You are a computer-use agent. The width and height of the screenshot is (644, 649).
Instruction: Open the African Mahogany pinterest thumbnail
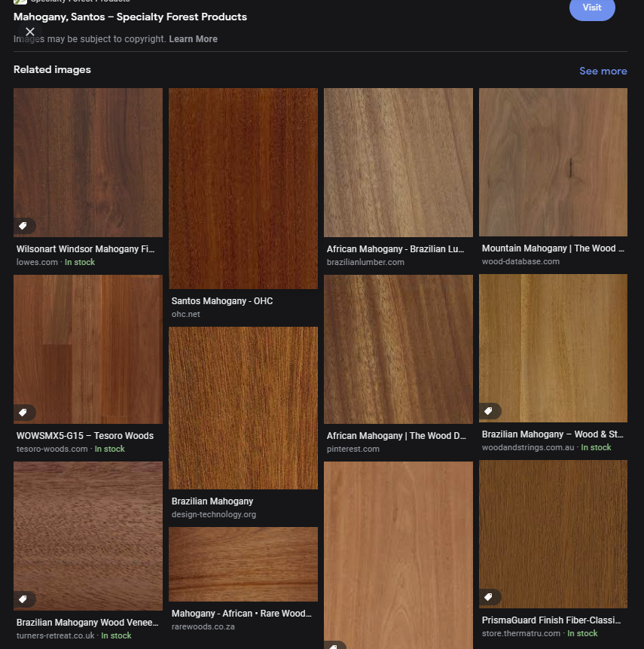point(398,349)
